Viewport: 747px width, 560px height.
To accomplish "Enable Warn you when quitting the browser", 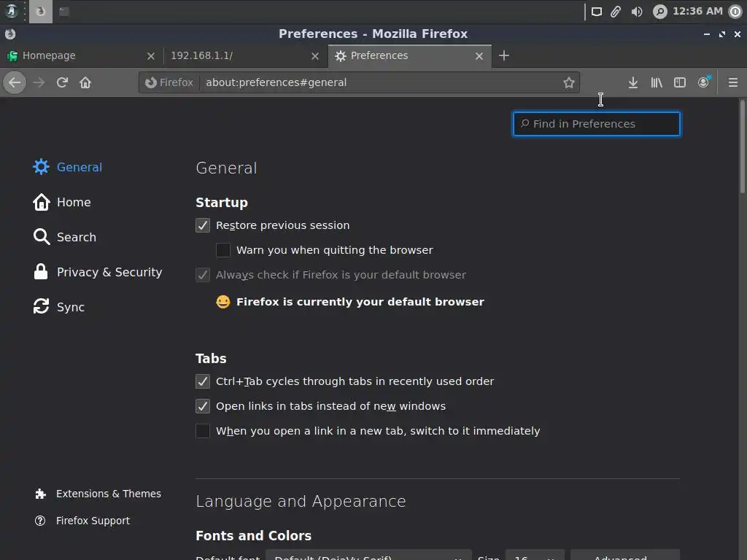I will (x=223, y=250).
